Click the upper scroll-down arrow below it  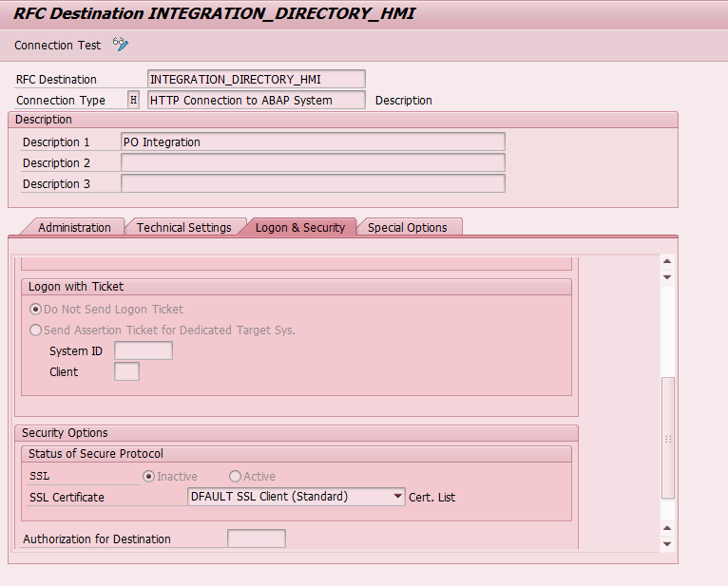point(667,277)
